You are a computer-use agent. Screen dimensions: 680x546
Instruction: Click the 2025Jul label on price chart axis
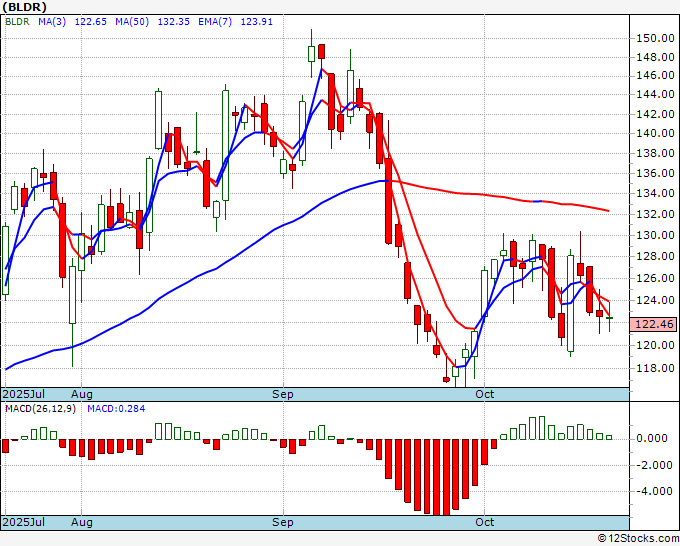coord(23,394)
